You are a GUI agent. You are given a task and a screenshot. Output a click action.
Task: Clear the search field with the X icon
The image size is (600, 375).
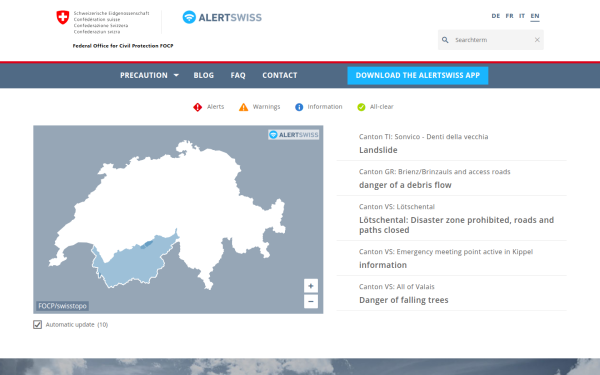tap(537, 40)
